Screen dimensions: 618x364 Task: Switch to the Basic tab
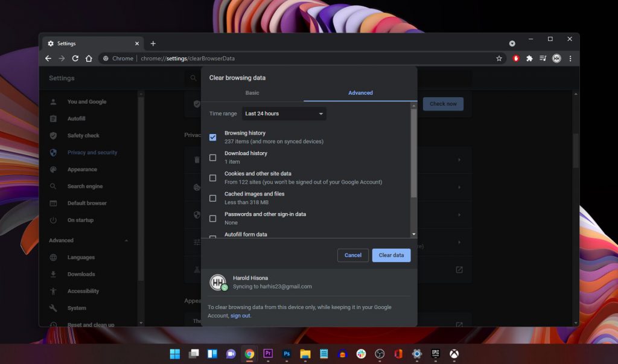coord(252,93)
